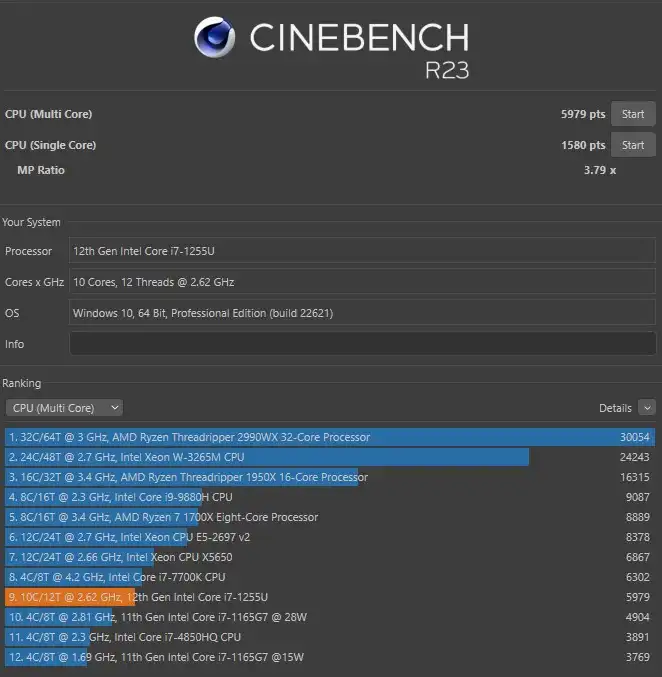Click the Cores x GHz field

(360, 282)
